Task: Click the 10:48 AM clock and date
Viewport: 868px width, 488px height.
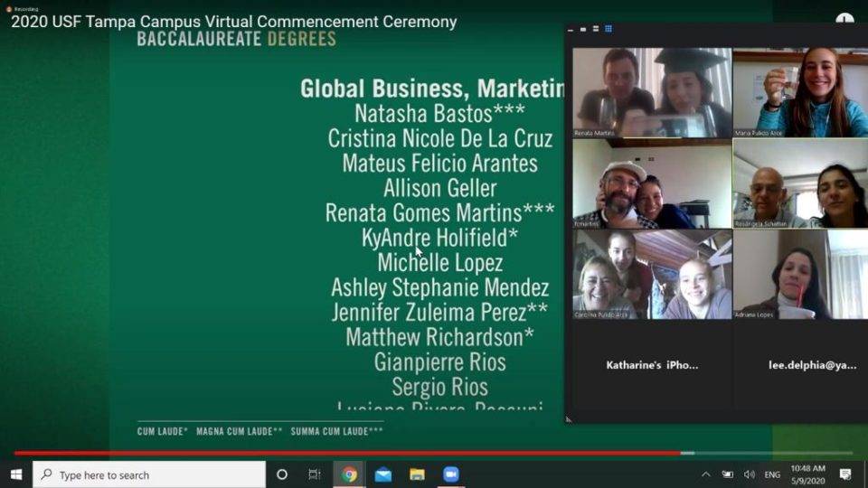Action: [807, 474]
